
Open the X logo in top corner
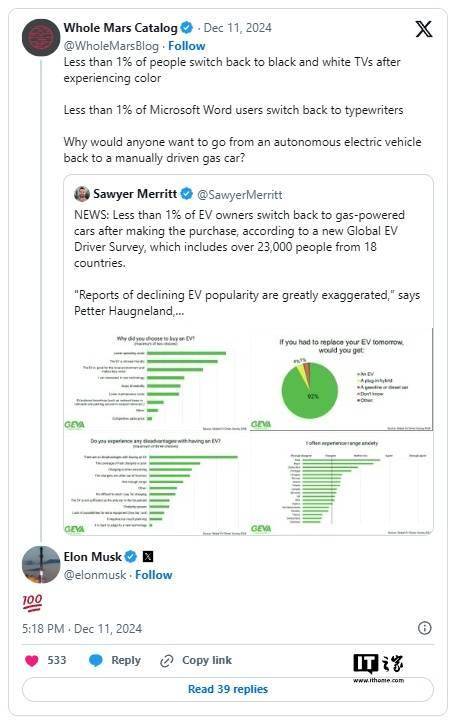[x=423, y=29]
